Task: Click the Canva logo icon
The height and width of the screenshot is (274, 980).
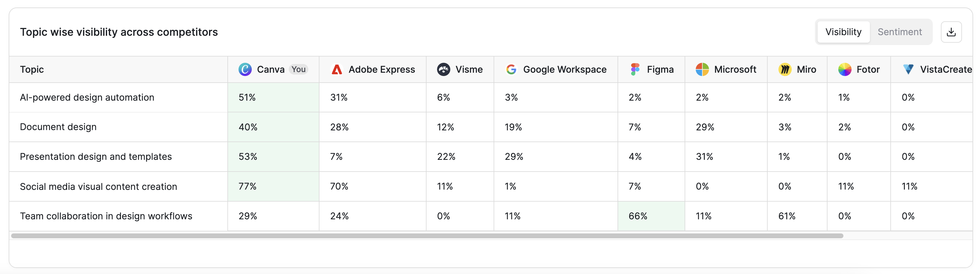Action: tap(245, 69)
